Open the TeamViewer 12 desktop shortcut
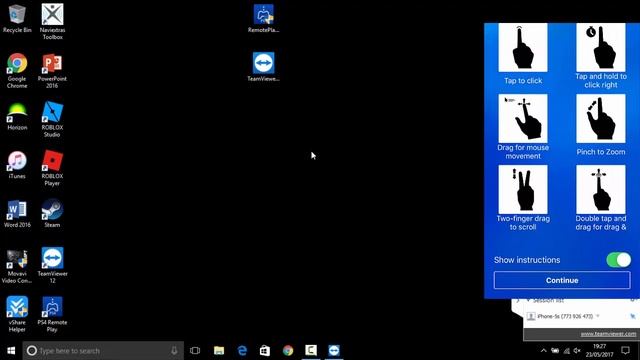This screenshot has height=360, width=640. tap(52, 265)
